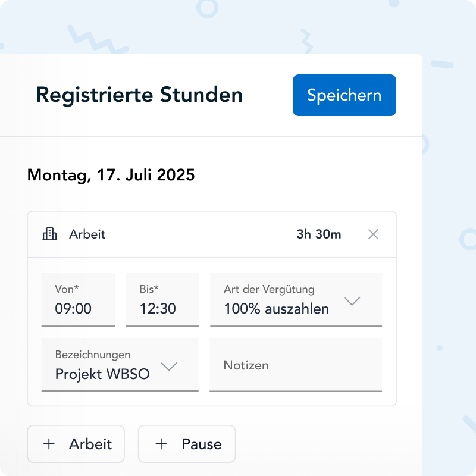Click the Registrierte Stunden heading
The image size is (476, 476).
(x=139, y=95)
